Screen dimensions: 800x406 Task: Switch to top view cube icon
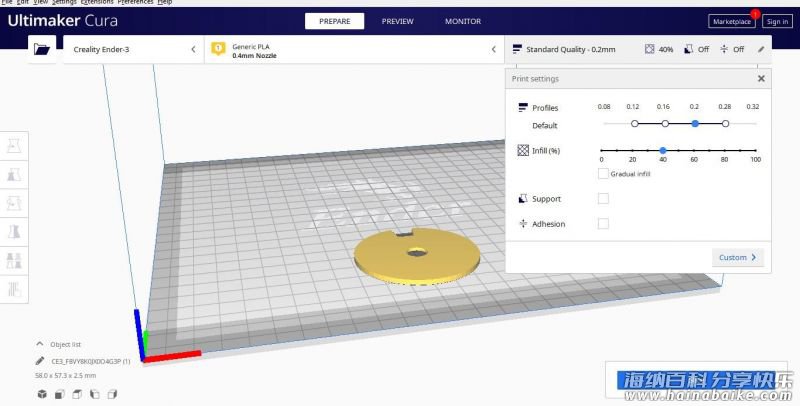pos(77,394)
